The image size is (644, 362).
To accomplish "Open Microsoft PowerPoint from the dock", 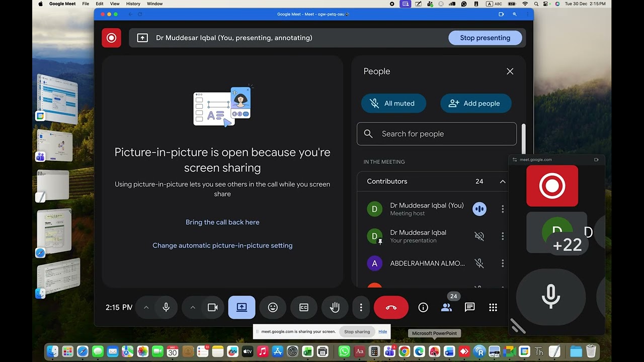I will [434, 351].
